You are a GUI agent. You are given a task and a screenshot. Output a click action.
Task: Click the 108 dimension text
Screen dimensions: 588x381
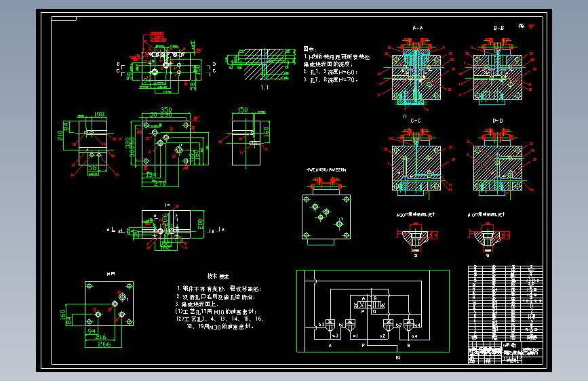[x=99, y=114]
